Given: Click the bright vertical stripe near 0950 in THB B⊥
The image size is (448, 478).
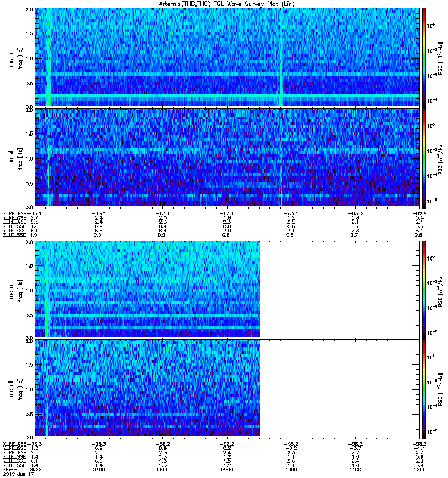Looking at the screenshot, I should [x=281, y=57].
